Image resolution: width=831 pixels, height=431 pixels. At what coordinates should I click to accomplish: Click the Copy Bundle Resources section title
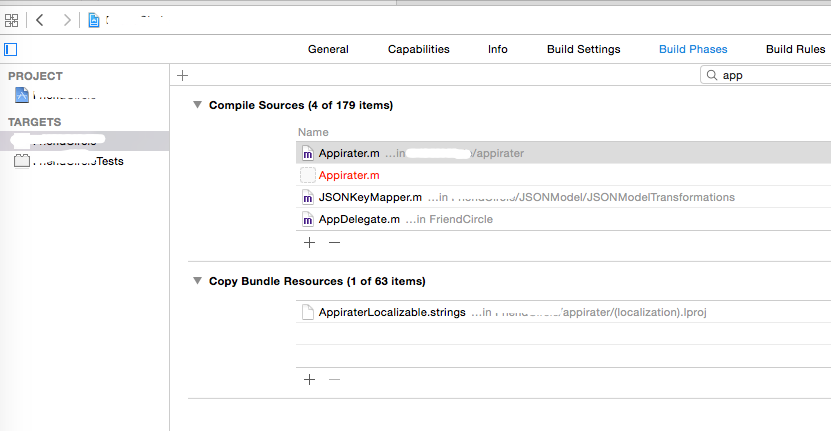click(317, 281)
